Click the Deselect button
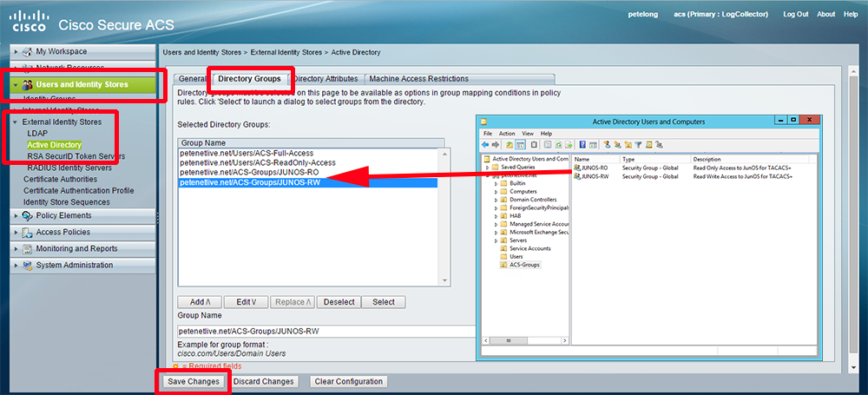Screen dimensions: 868x395 coord(339,302)
